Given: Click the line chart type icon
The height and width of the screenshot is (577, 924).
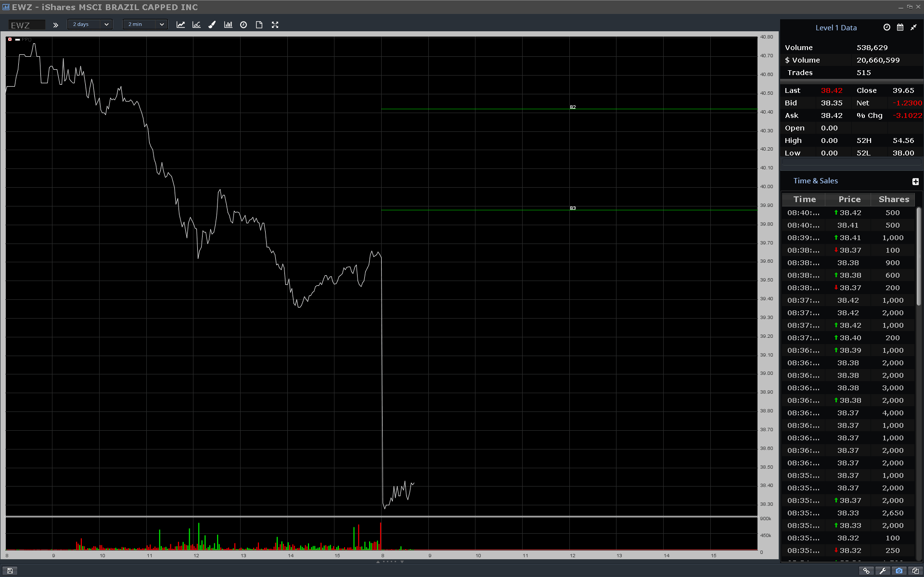Looking at the screenshot, I should click(x=180, y=25).
